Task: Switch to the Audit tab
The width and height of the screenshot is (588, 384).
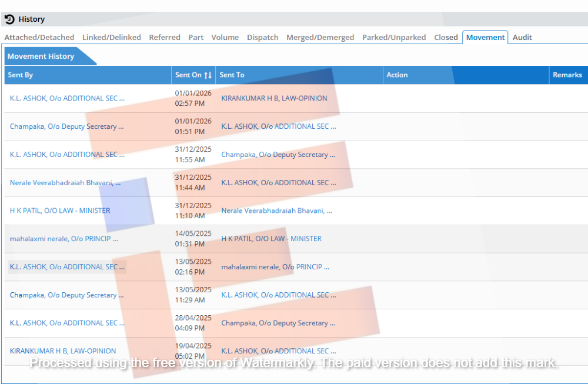Action: 522,37
